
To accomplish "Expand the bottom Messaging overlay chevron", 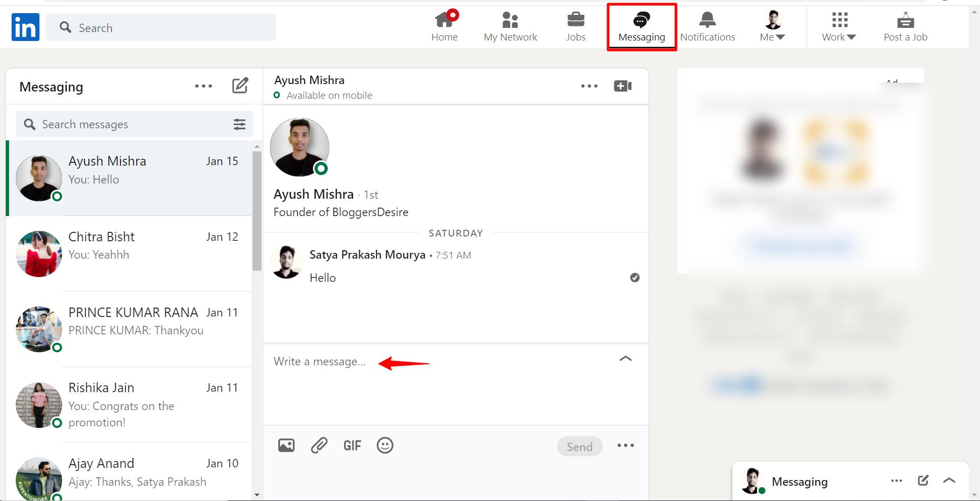I will point(949,480).
